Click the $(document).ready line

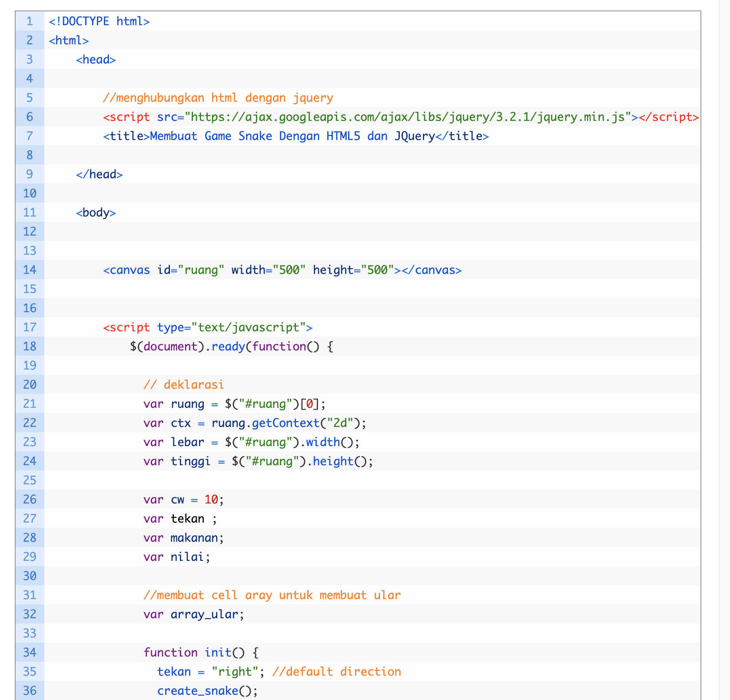232,347
